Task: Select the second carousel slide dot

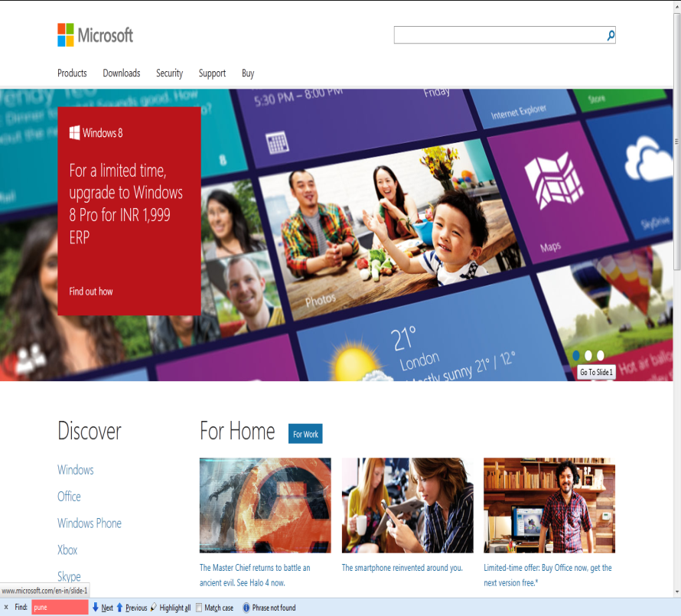Action: click(x=588, y=355)
